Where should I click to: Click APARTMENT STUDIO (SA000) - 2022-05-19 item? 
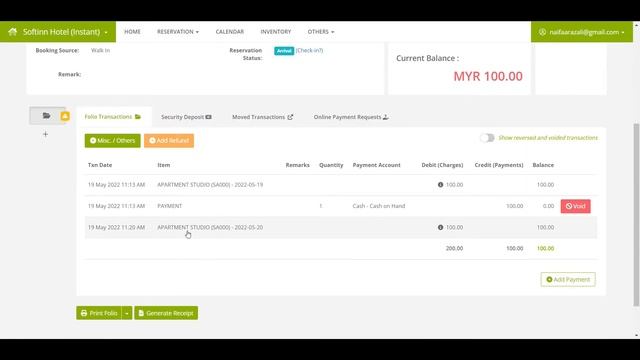click(210, 184)
